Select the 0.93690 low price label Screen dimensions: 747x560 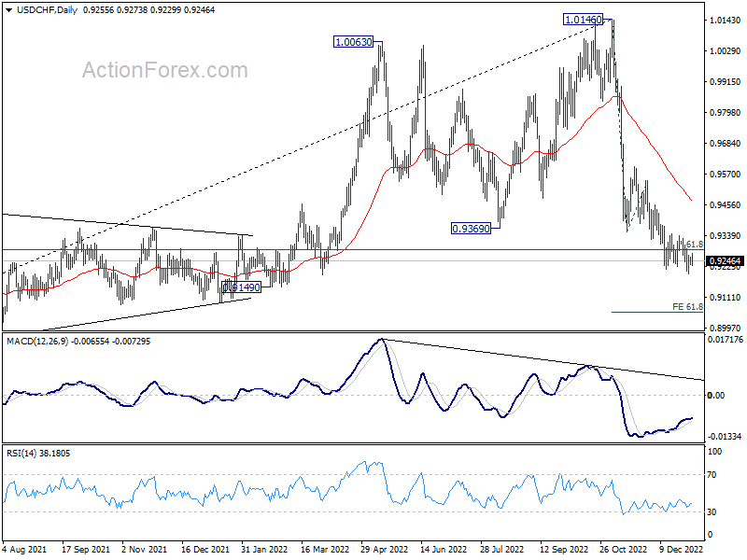point(472,229)
